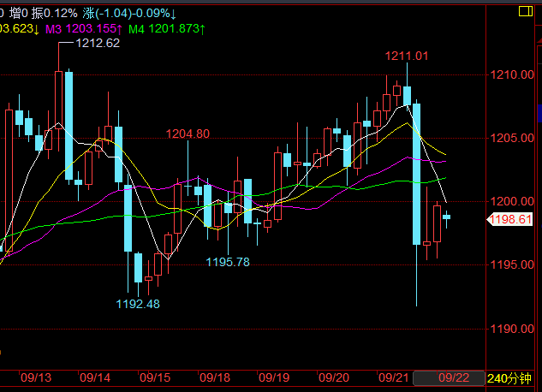Click the 1195.78 low price label
Viewport: 542px width, 392px height.
point(228,262)
